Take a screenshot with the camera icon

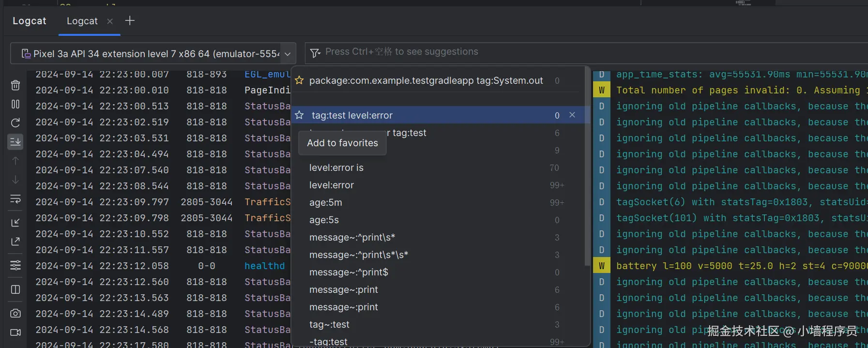tap(15, 313)
